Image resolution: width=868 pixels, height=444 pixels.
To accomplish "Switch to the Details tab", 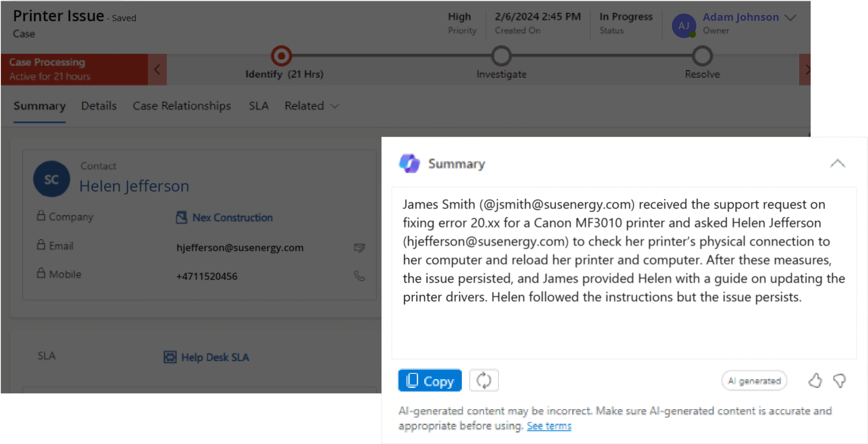I will (98, 106).
